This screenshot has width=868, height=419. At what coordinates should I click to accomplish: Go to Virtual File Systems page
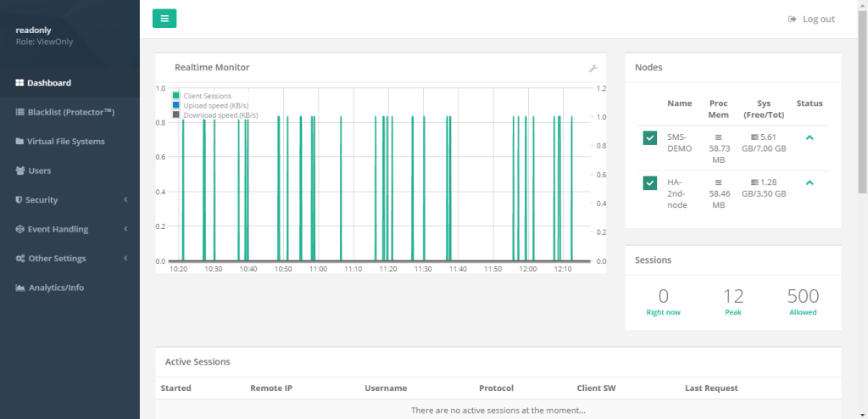coord(65,142)
